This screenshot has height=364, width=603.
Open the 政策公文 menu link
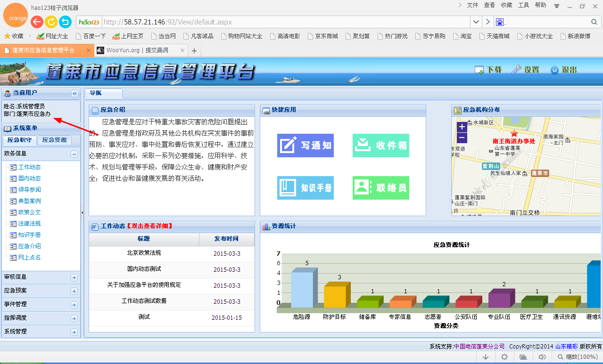(x=29, y=212)
